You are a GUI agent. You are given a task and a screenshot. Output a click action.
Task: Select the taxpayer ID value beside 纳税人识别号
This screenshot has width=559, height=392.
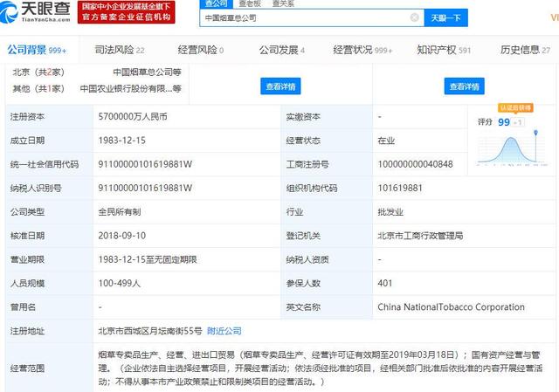pyautogui.click(x=145, y=189)
